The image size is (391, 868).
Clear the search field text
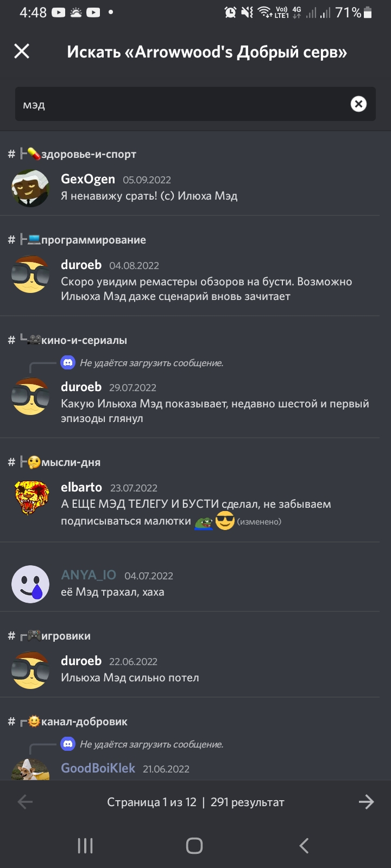[358, 104]
